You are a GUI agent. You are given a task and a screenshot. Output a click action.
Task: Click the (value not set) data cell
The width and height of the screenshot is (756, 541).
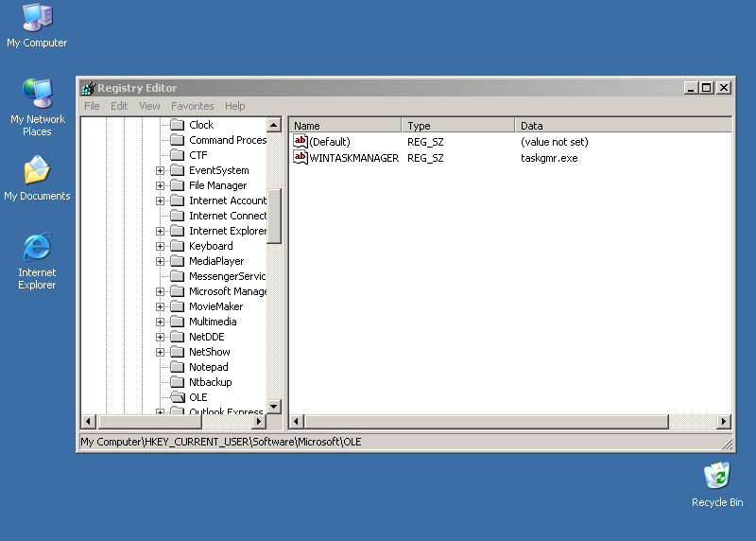tap(555, 142)
